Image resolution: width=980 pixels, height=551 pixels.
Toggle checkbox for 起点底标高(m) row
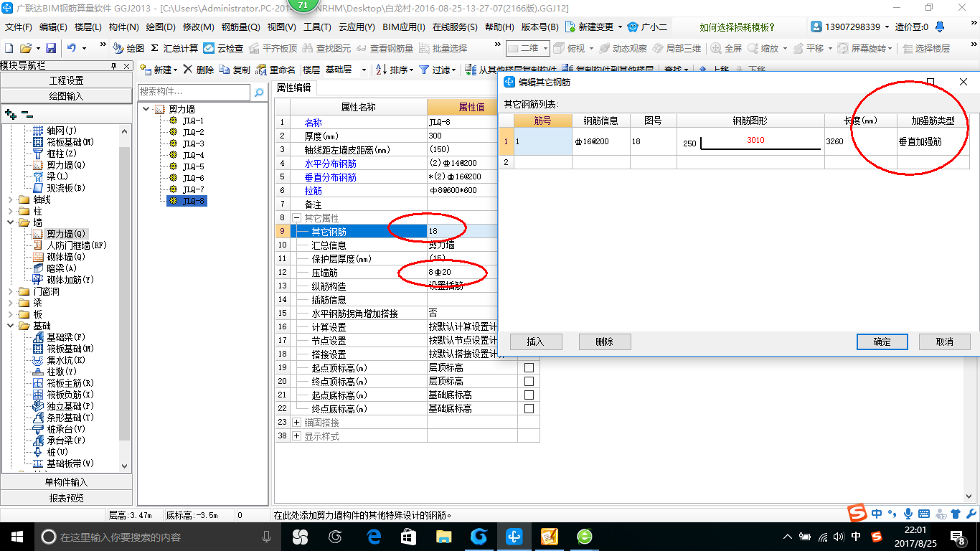point(529,395)
